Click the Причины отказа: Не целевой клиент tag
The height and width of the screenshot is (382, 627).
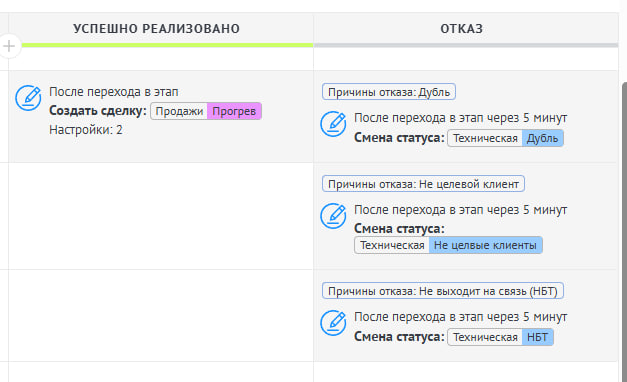pyautogui.click(x=423, y=184)
